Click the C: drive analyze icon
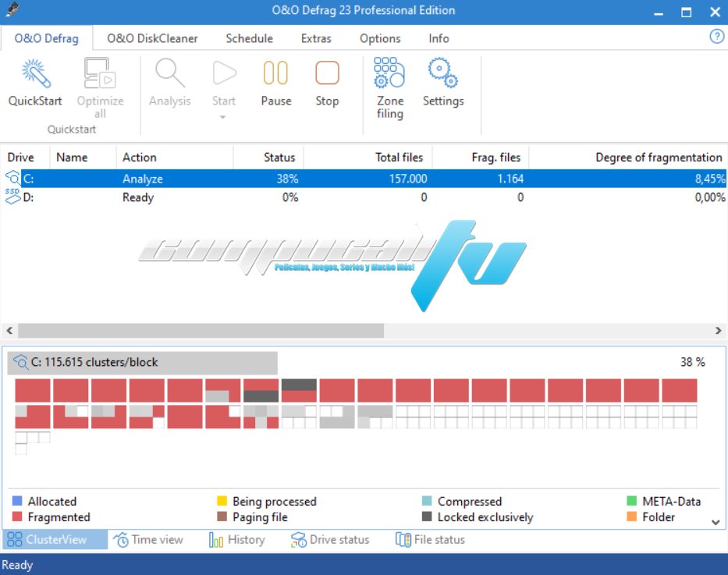This screenshot has width=728, height=575. 13,178
